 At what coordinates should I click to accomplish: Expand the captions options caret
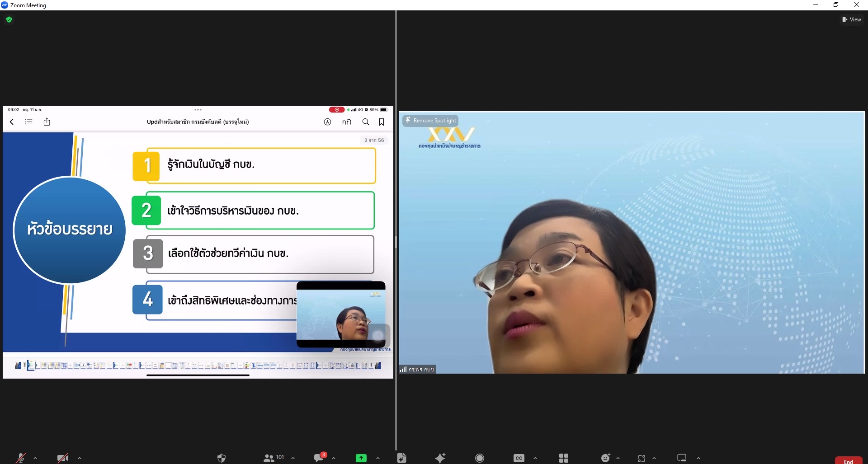(x=535, y=458)
